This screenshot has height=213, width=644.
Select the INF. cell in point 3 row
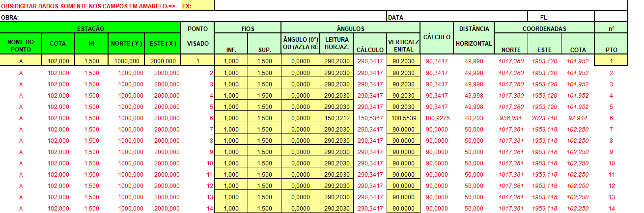231,84
